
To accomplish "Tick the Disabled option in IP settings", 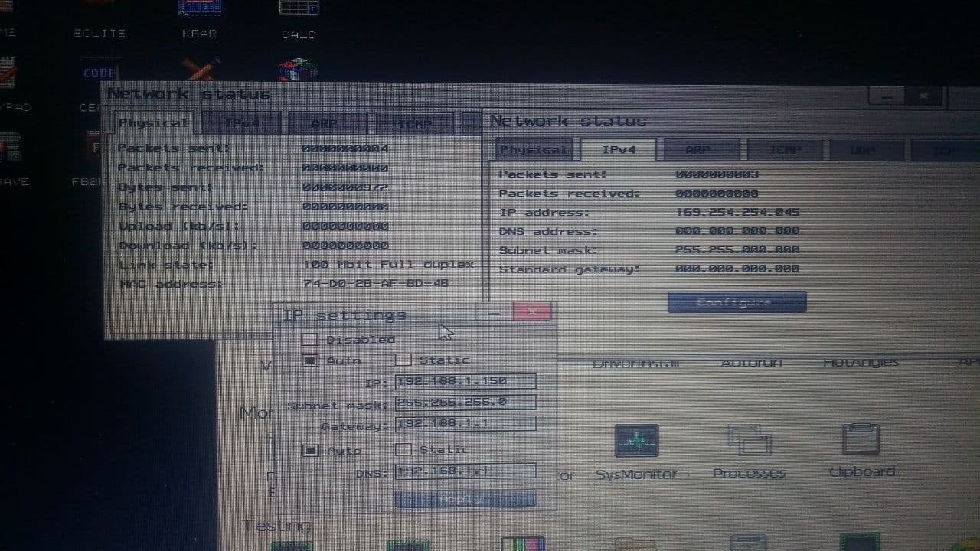I will [310, 339].
